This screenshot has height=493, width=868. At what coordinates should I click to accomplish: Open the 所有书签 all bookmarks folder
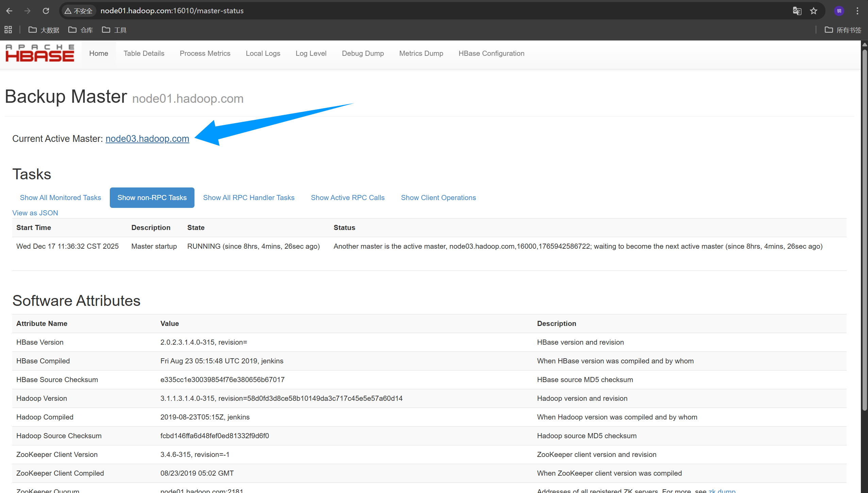coord(843,30)
